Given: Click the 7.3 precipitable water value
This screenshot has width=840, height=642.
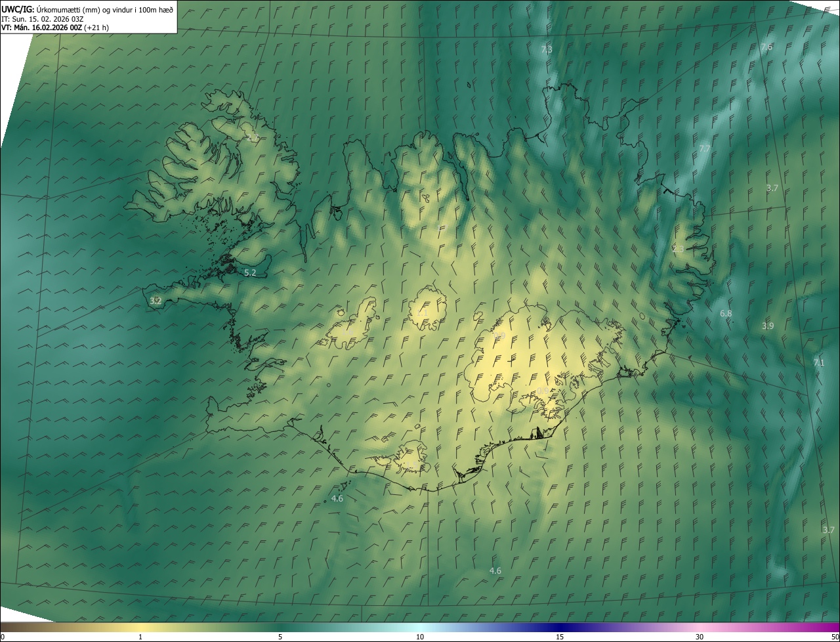Looking at the screenshot, I should click(547, 49).
